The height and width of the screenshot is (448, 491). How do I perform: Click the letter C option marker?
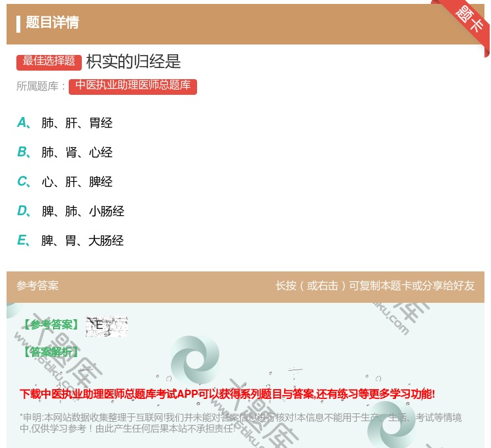click(x=23, y=182)
